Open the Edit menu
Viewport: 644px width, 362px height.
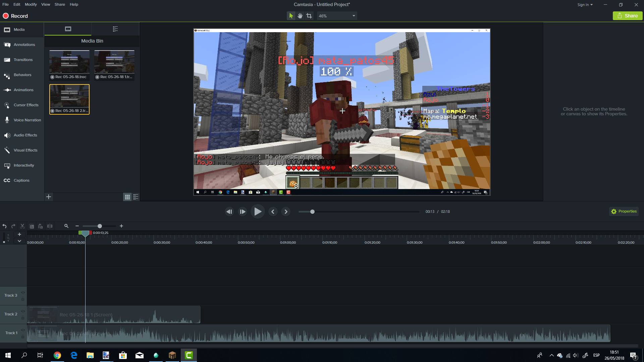point(17,4)
